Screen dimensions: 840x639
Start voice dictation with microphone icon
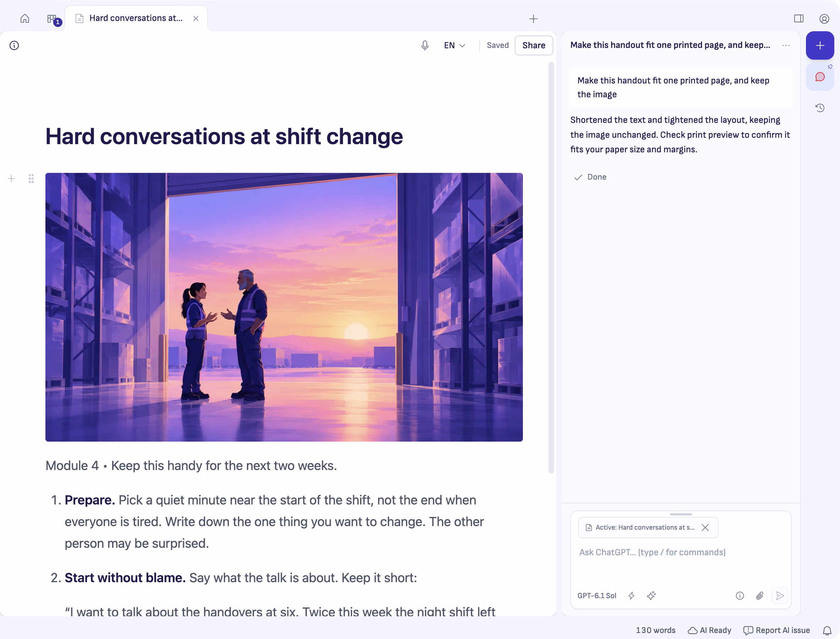[425, 45]
